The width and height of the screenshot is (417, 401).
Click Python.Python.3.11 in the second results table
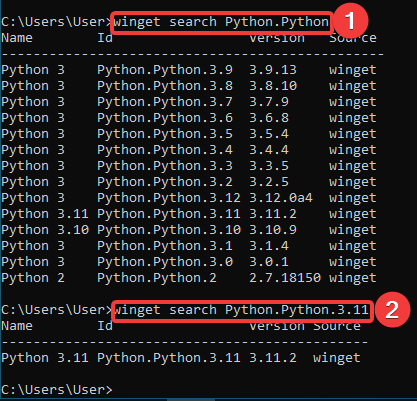tap(169, 358)
